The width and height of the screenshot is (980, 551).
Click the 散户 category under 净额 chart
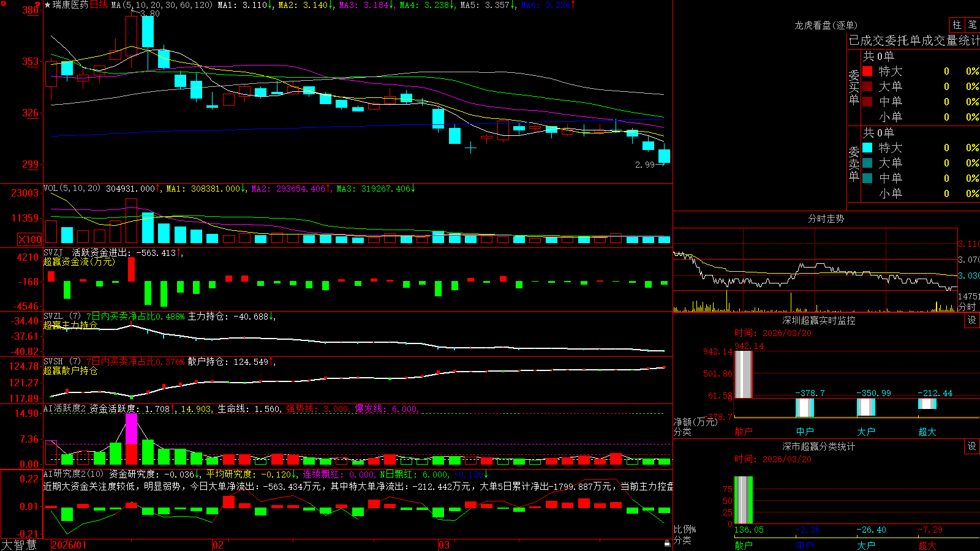point(744,431)
